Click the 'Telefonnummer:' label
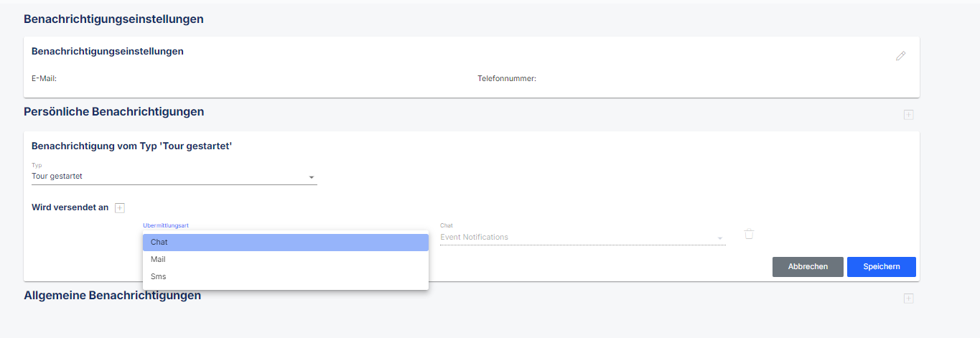980x338 pixels. 507,78
